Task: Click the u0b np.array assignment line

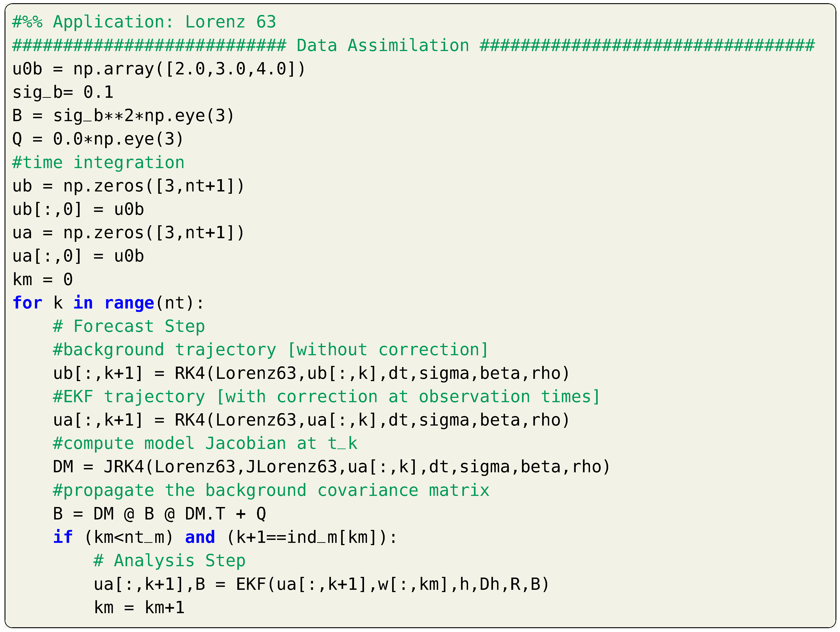Action: [x=159, y=69]
